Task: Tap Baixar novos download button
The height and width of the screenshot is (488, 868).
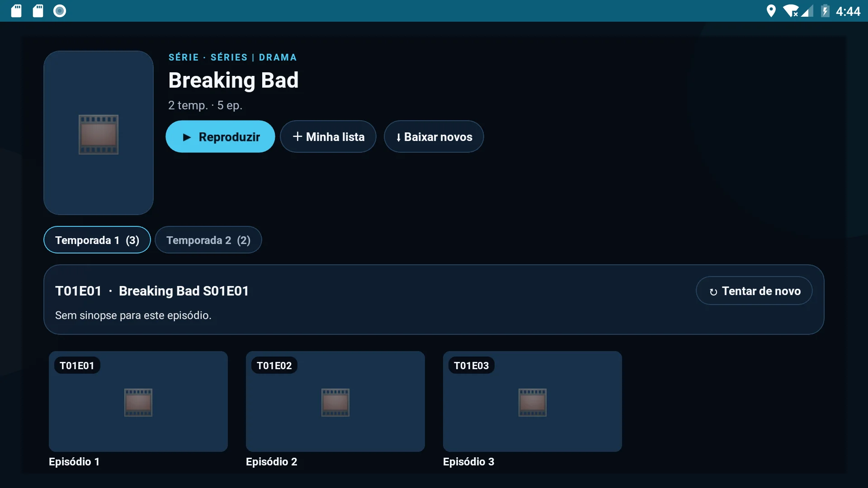Action: click(x=434, y=136)
